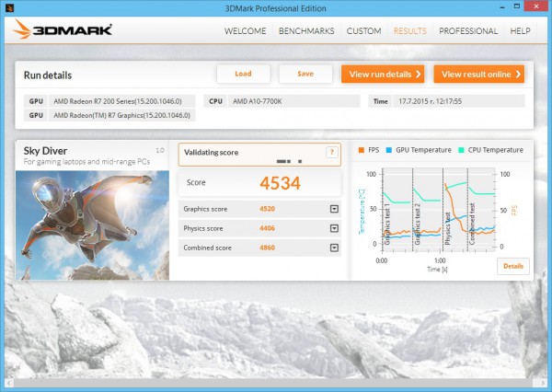
Task: Open the graph Details button
Action: click(513, 266)
